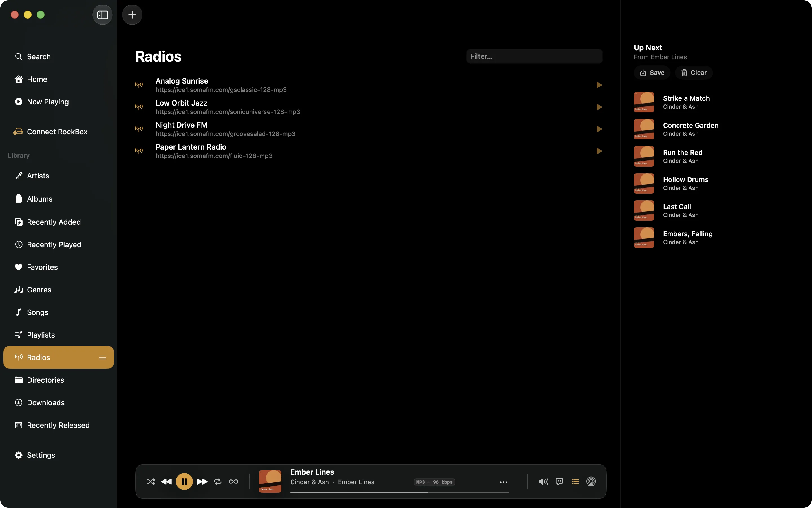812x508 pixels.
Task: Open the Artists library section
Action: (x=59, y=176)
